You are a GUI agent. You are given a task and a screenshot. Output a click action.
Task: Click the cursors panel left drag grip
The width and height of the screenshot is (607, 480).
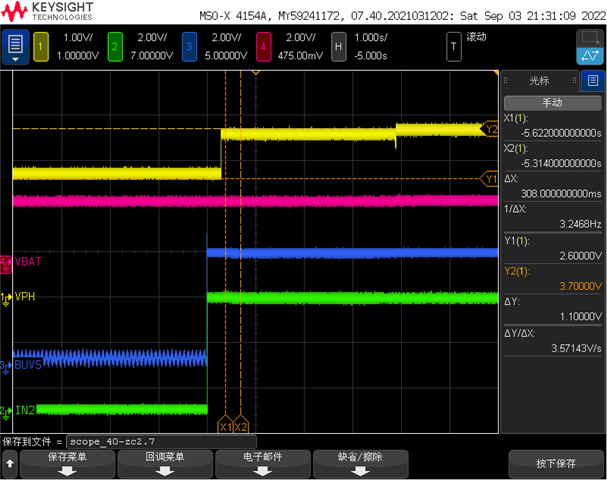(x=506, y=81)
